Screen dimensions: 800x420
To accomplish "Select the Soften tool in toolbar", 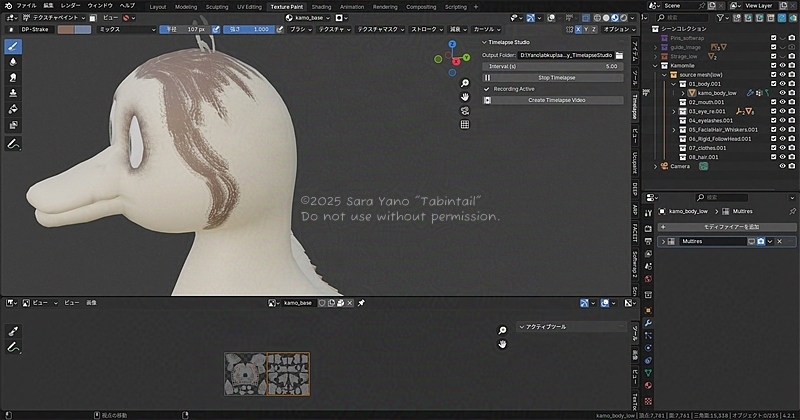I will [x=14, y=62].
